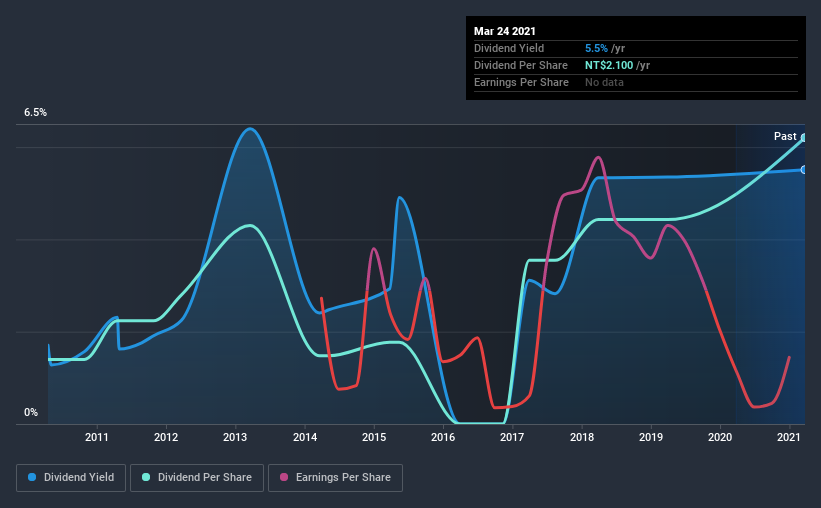Click the blue Dividend Yield legend dot
Screen dimensions: 821x508
coord(32,477)
